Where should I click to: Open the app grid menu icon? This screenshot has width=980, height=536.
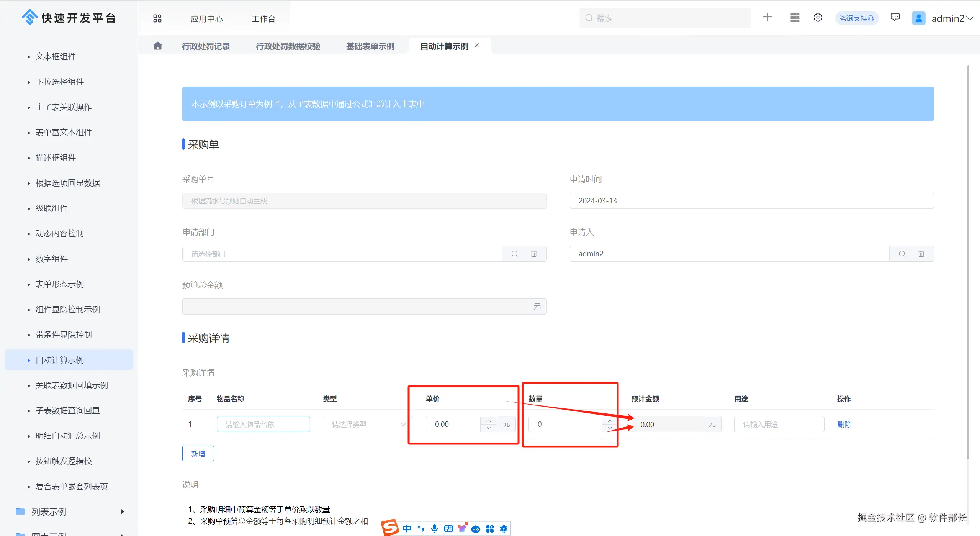click(795, 18)
